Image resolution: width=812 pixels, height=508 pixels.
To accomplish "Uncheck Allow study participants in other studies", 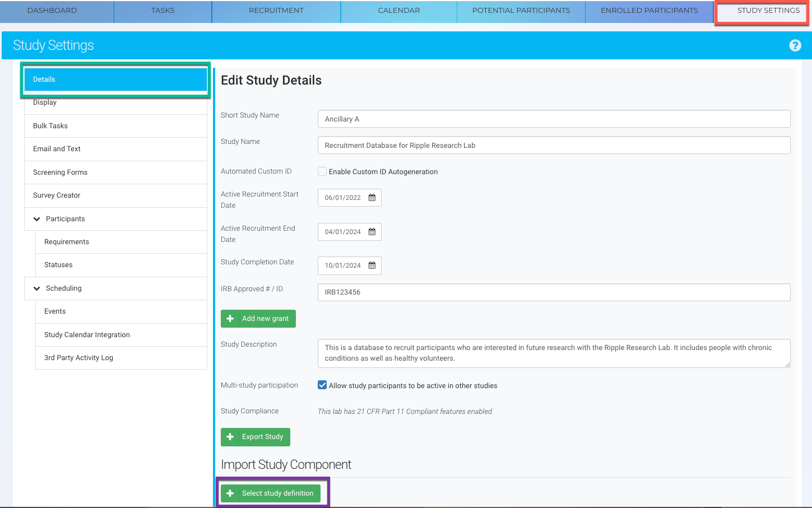I will 322,385.
